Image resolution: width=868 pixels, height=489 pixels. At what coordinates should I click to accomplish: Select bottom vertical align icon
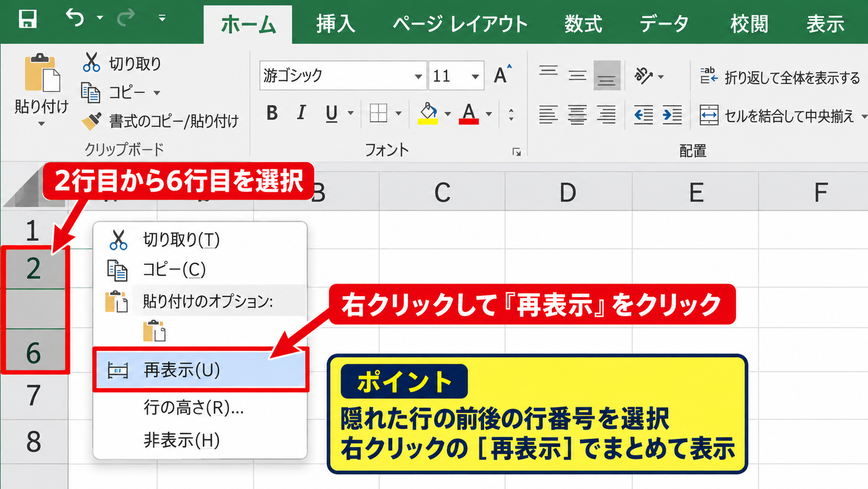click(606, 76)
